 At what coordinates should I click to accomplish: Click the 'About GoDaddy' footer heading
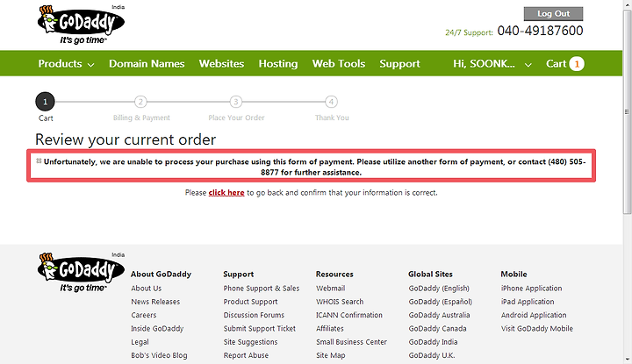tap(161, 275)
